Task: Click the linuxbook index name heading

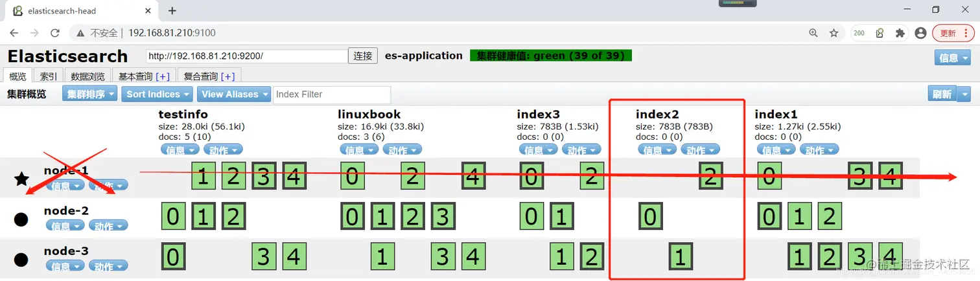Action: pos(368,115)
